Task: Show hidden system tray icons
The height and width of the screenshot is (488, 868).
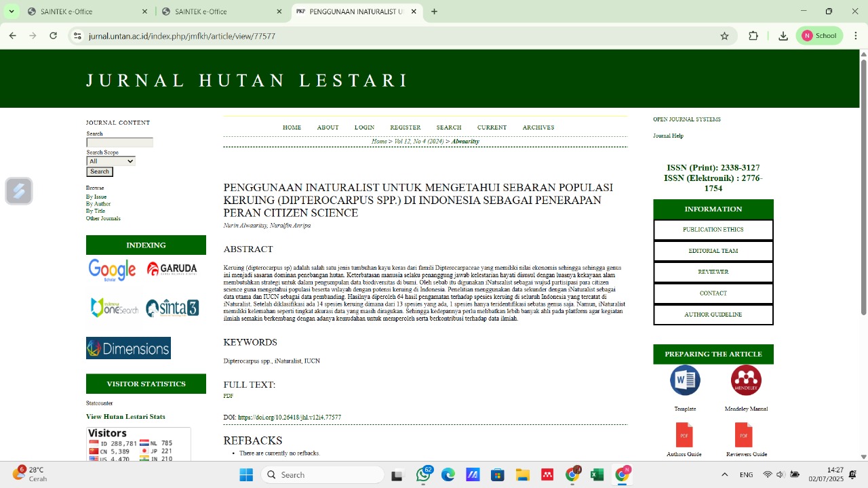Action: point(724,474)
